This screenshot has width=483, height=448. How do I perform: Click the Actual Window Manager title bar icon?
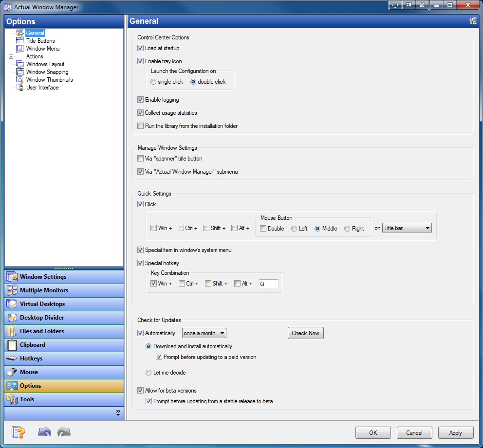point(8,7)
